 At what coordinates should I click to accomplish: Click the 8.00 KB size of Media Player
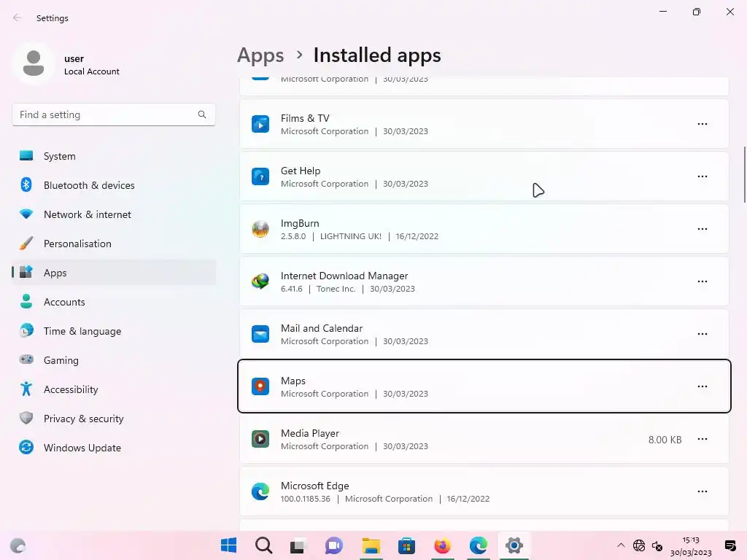point(665,440)
